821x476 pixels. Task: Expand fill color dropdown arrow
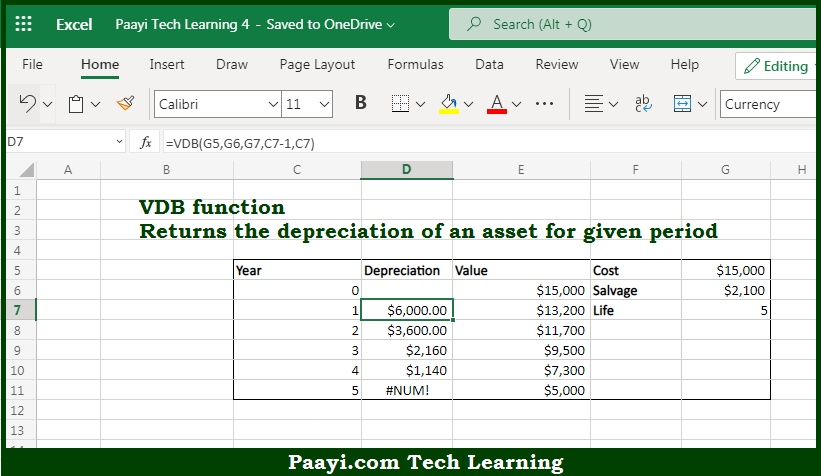[x=469, y=104]
